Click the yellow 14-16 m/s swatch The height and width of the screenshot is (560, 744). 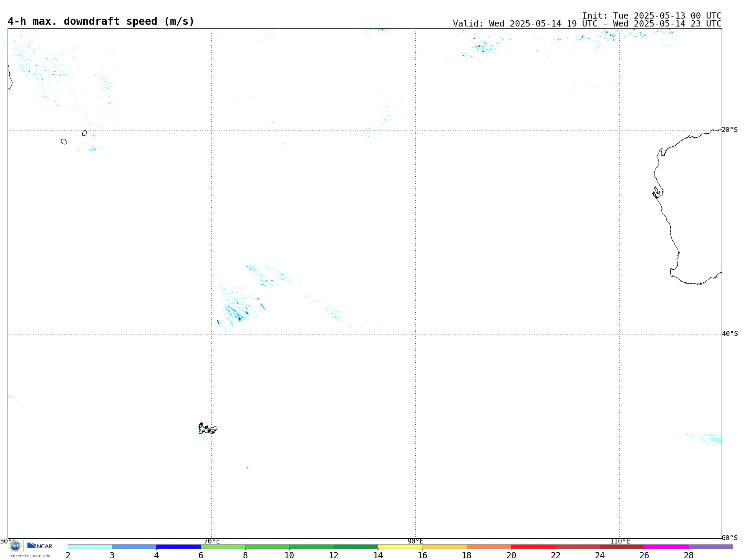(x=400, y=547)
